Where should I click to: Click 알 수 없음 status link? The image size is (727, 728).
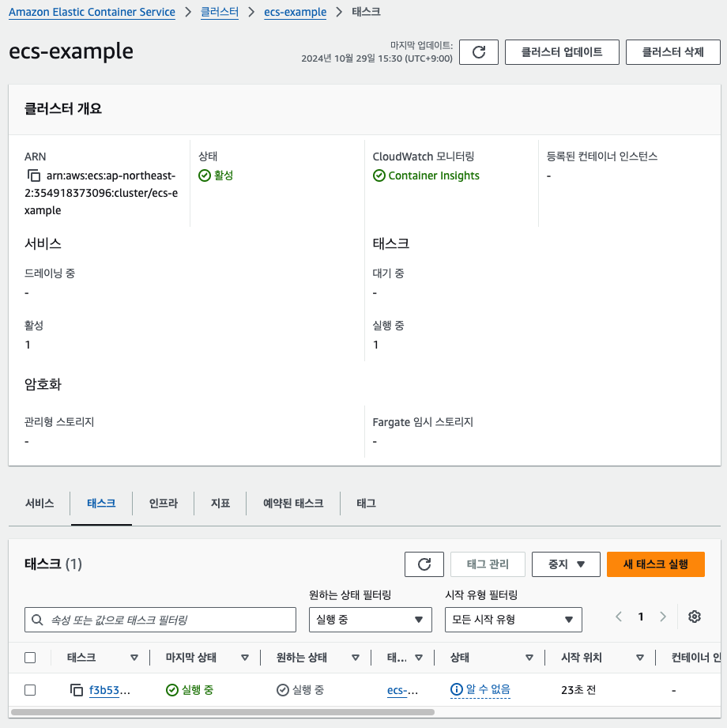pyautogui.click(x=488, y=689)
